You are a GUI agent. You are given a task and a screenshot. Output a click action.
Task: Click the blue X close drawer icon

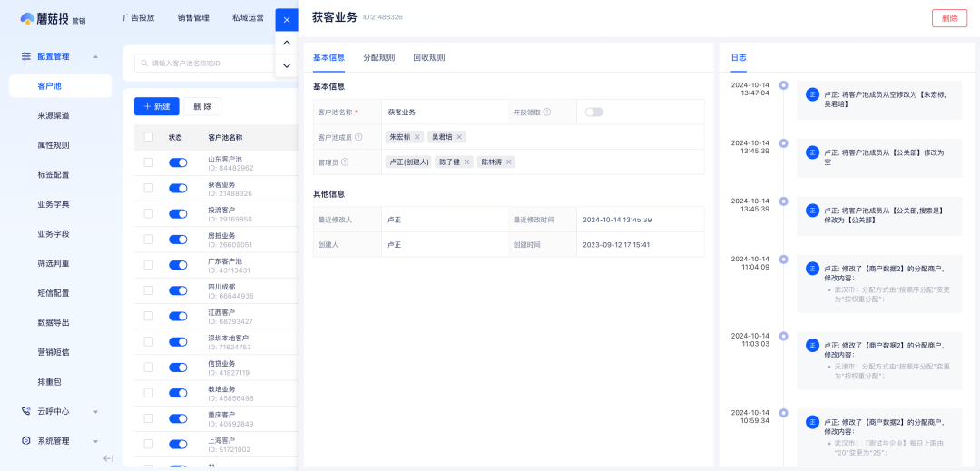point(286,20)
